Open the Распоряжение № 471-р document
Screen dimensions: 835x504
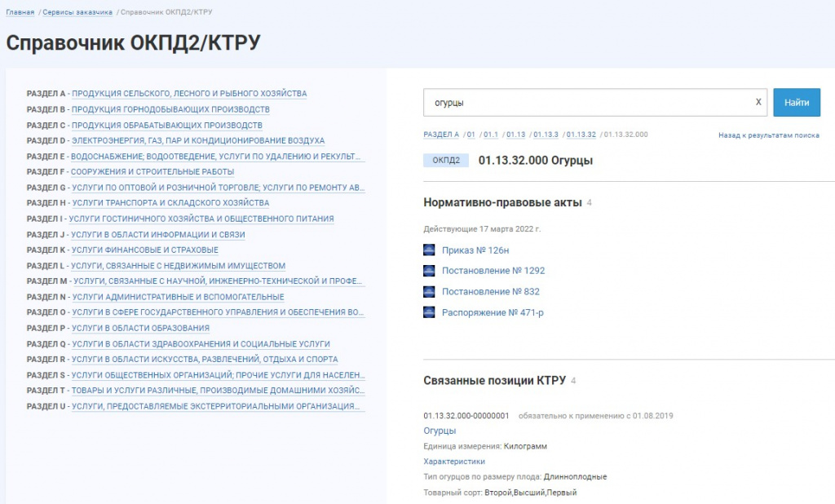click(493, 312)
